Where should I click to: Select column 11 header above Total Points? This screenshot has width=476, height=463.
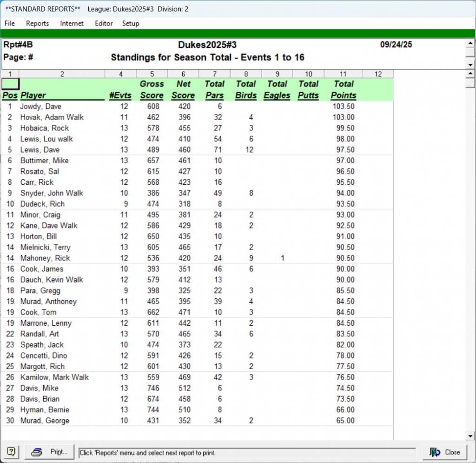[343, 74]
